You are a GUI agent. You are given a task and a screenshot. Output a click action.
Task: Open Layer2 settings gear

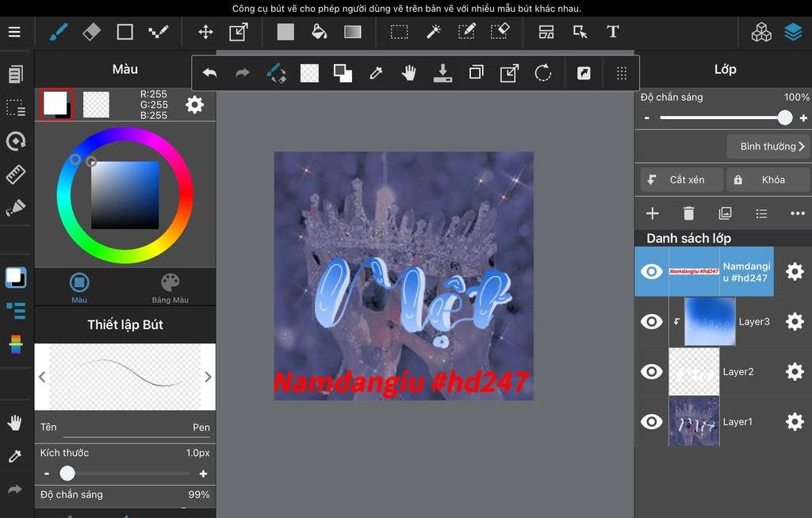pyautogui.click(x=795, y=371)
